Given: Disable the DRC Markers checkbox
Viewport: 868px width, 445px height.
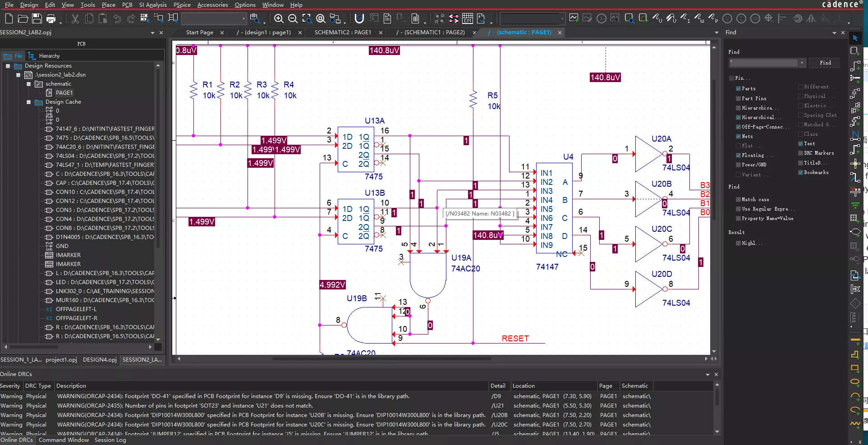Looking at the screenshot, I should coord(801,153).
